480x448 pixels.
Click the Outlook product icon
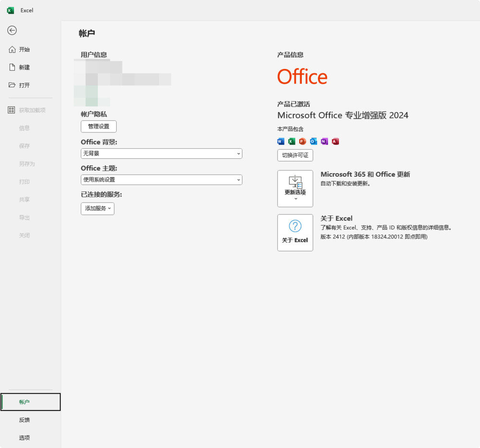pyautogui.click(x=313, y=141)
